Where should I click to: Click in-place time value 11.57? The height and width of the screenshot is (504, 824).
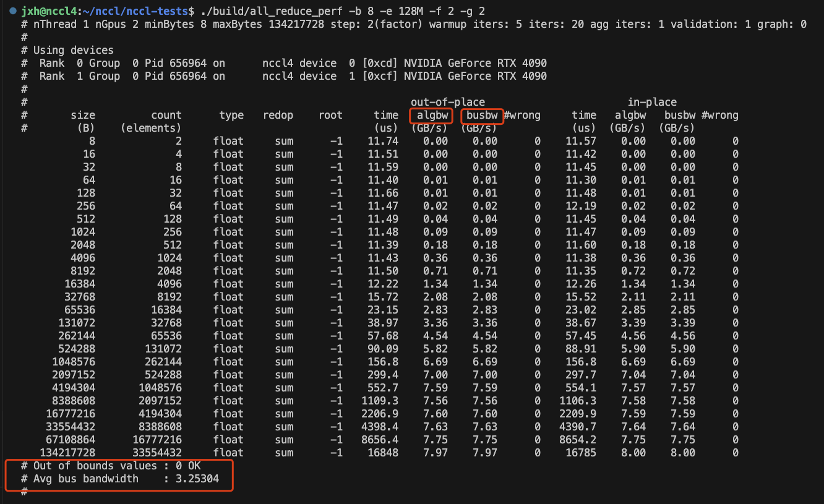tap(581, 141)
